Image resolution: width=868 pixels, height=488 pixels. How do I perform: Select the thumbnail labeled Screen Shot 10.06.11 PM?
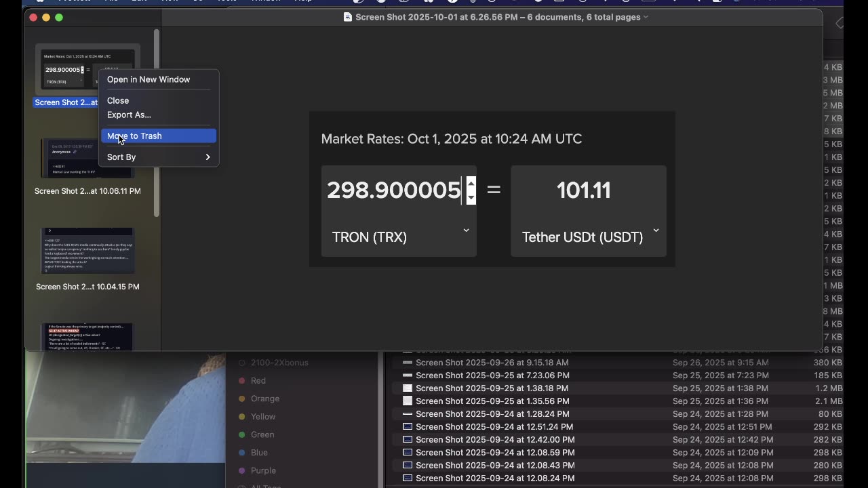pyautogui.click(x=87, y=159)
